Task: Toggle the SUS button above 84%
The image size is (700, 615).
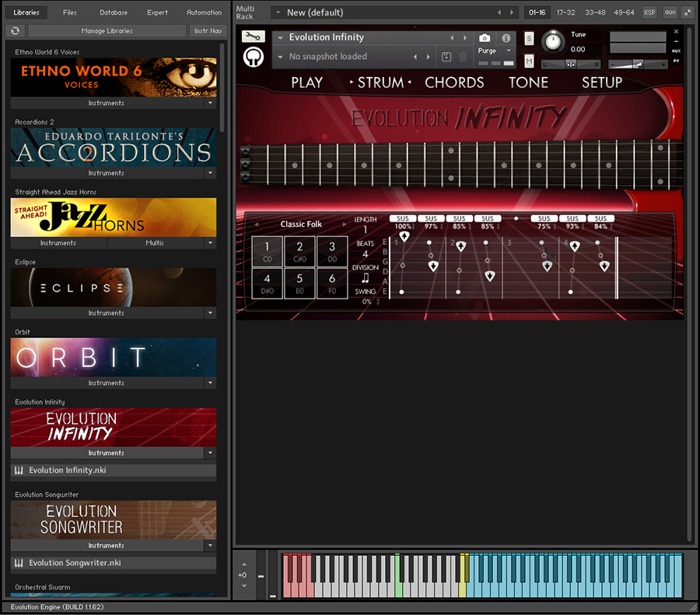Action: coord(601,218)
